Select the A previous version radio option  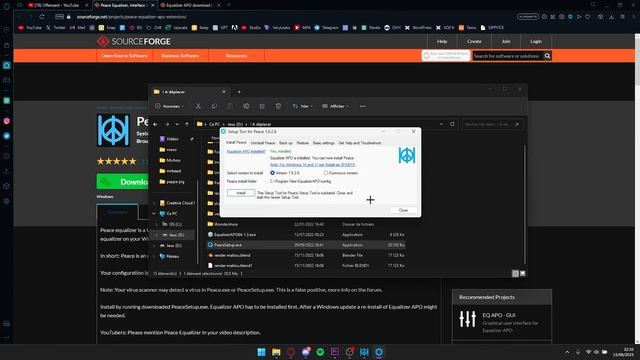340,173
